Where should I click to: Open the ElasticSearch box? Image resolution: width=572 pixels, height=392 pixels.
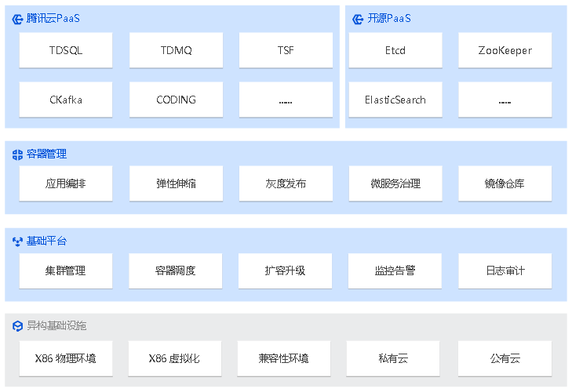[395, 100]
